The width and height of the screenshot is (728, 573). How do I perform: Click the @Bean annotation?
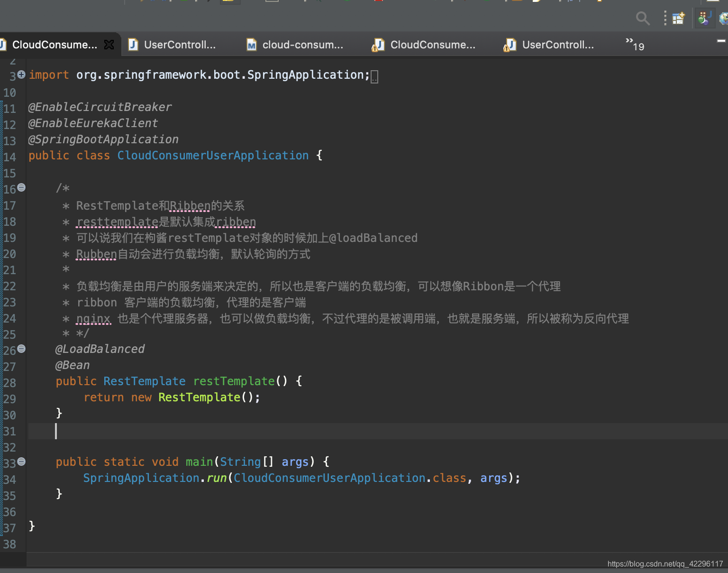click(73, 365)
